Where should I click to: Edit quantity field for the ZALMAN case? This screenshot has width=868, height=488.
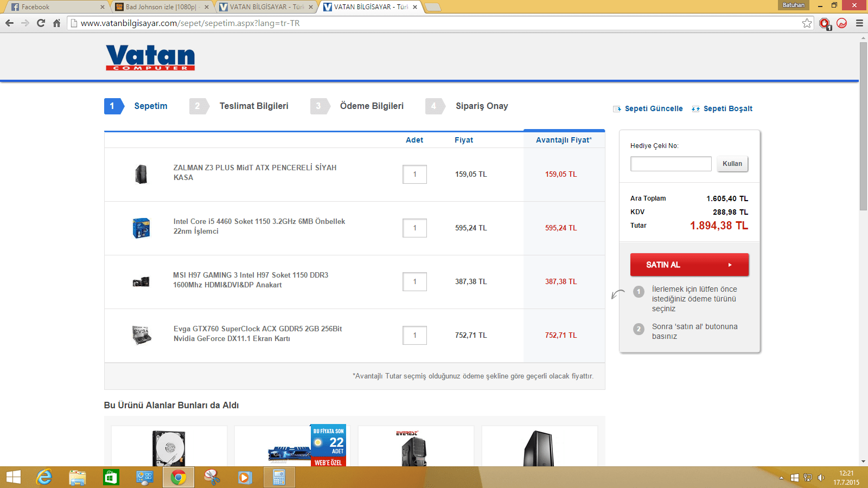[414, 174]
